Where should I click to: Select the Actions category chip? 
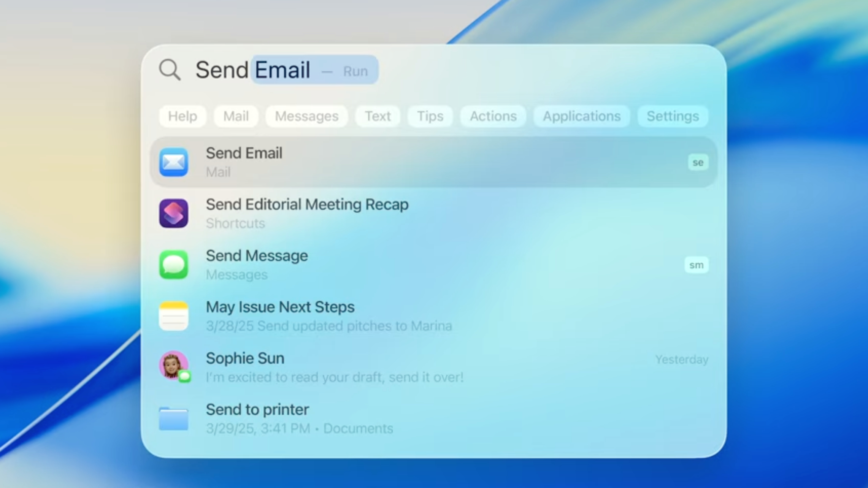[x=493, y=116]
